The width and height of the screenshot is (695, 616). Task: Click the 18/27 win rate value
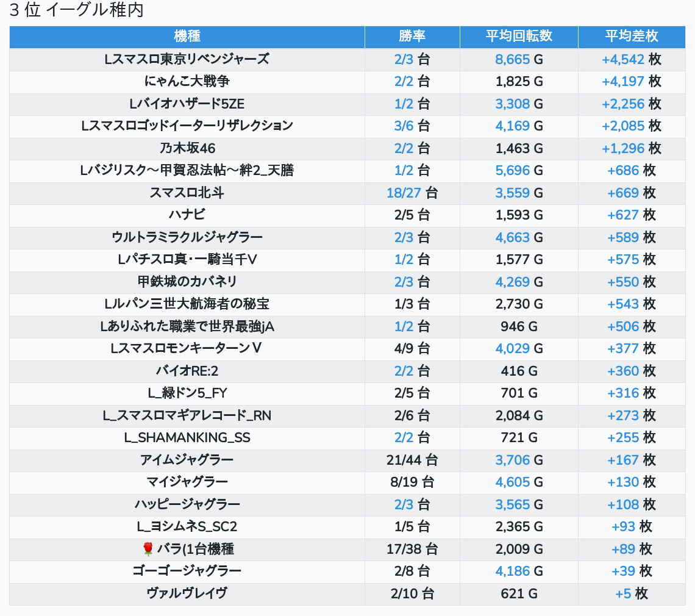[x=404, y=193]
